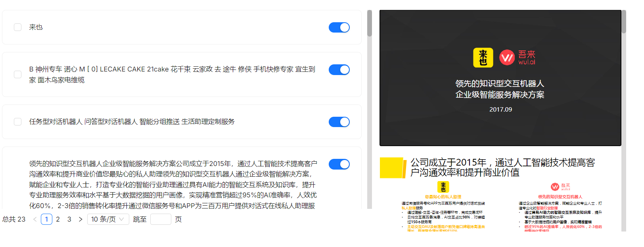Open the dark title slide thumbnail
644x247 pixels.
coord(500,78)
